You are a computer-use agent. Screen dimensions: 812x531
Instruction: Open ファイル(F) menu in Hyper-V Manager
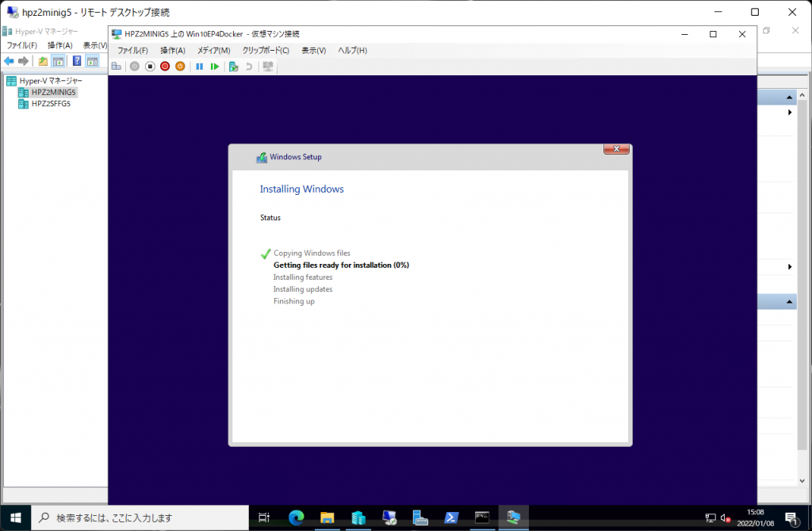tap(21, 45)
